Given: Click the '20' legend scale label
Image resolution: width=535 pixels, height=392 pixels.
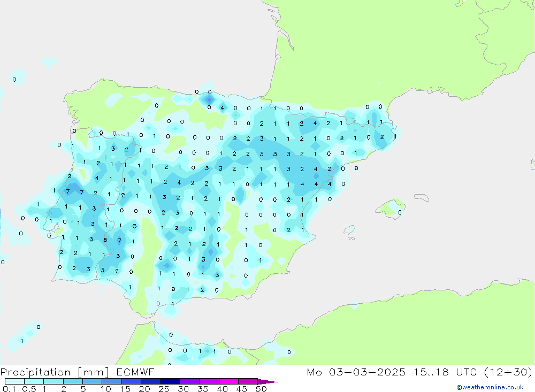Looking at the screenshot, I should click(x=144, y=389).
